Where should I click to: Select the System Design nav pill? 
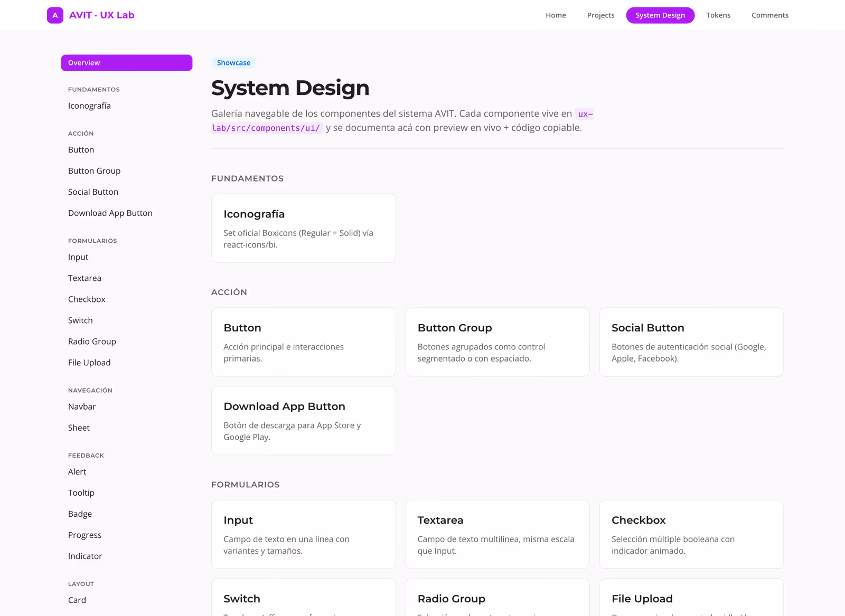(660, 15)
